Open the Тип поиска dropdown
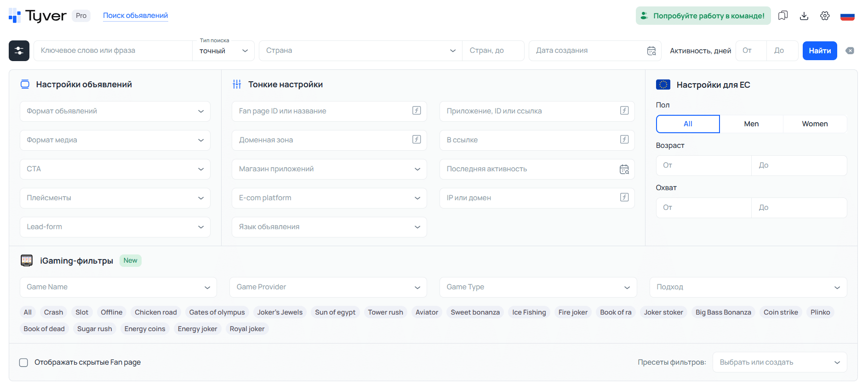Screen dimensions: 868x389 223,51
